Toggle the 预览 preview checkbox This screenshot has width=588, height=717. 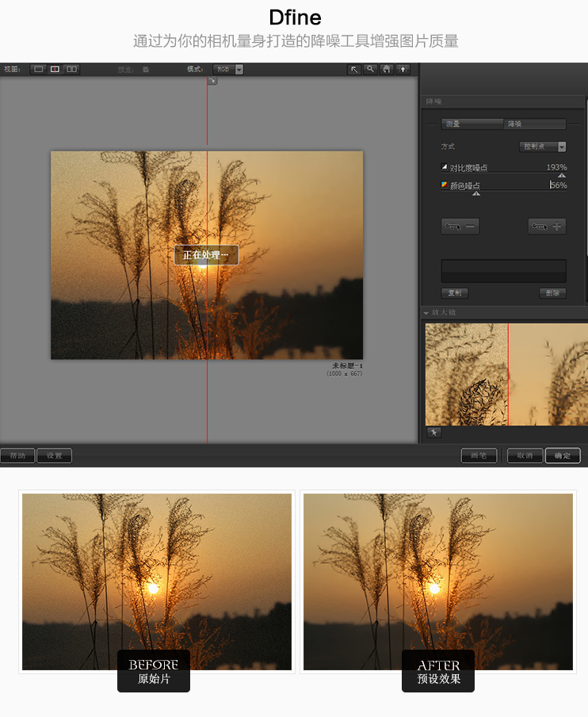[146, 70]
